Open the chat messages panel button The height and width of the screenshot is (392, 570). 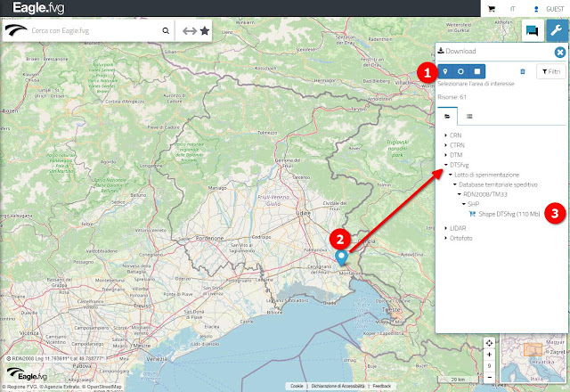tap(533, 31)
